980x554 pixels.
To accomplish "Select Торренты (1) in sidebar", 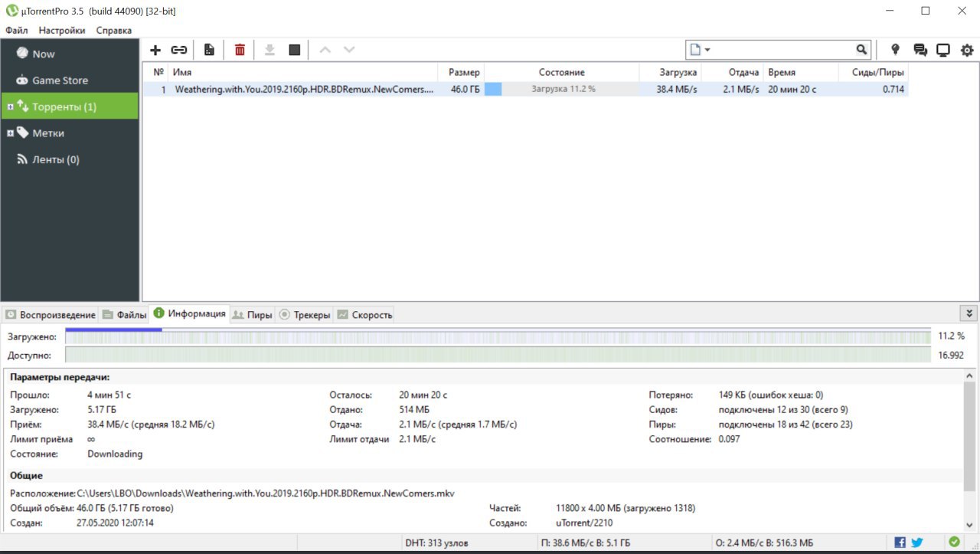I will pyautogui.click(x=69, y=107).
